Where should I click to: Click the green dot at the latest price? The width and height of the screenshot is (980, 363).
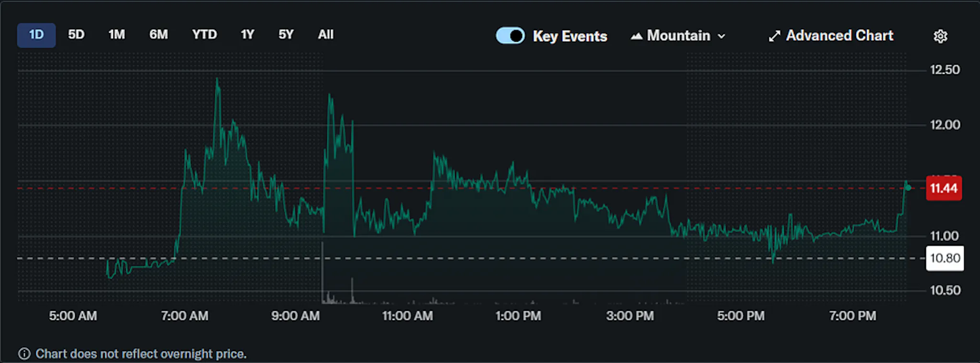point(908,188)
